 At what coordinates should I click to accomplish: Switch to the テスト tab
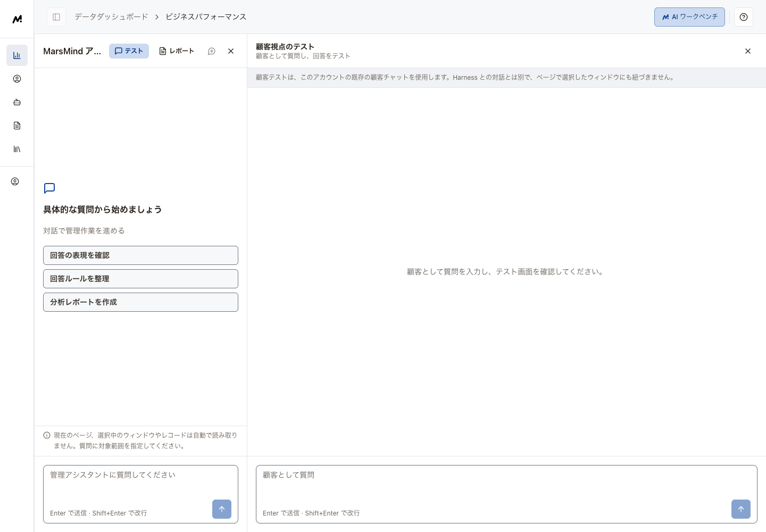click(129, 51)
